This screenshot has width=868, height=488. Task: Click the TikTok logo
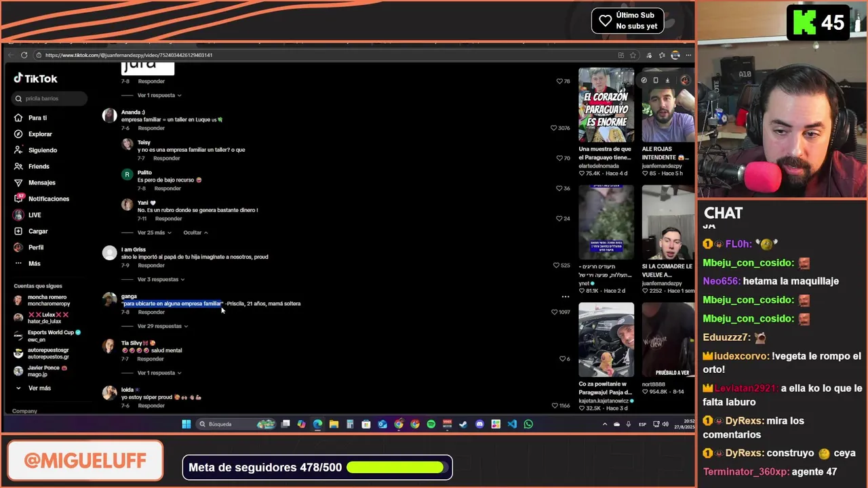point(35,79)
